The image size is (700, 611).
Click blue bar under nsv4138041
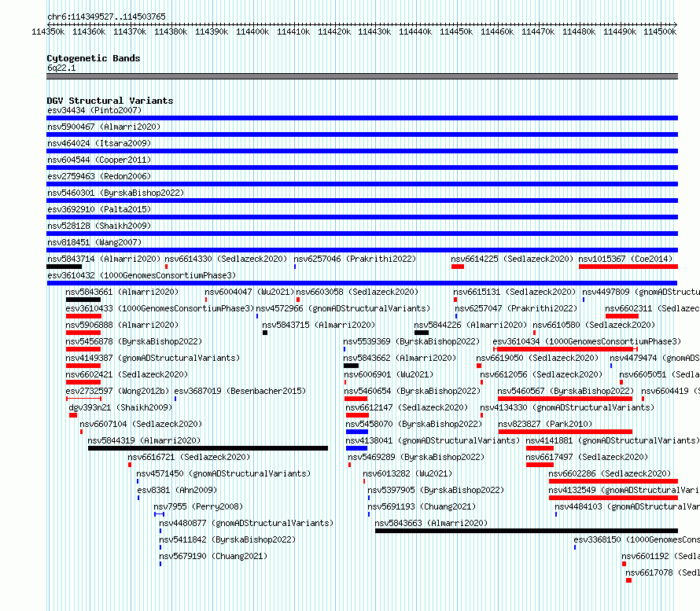coord(357,448)
